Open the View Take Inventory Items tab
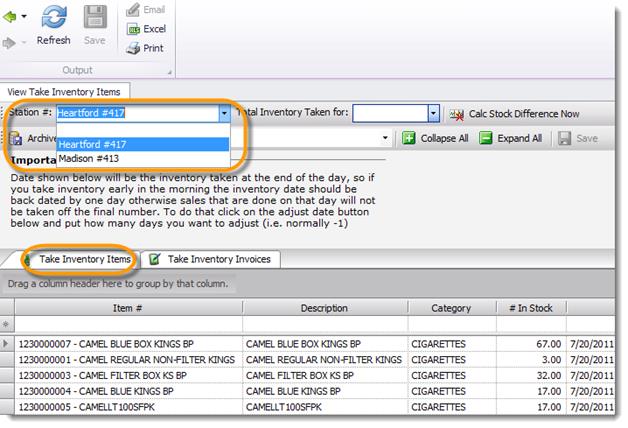Viewport: 628px width, 428px height. point(65,91)
